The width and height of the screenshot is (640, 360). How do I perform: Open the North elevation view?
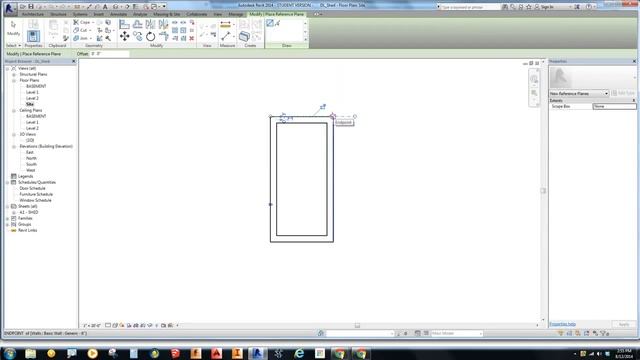pos(31,158)
